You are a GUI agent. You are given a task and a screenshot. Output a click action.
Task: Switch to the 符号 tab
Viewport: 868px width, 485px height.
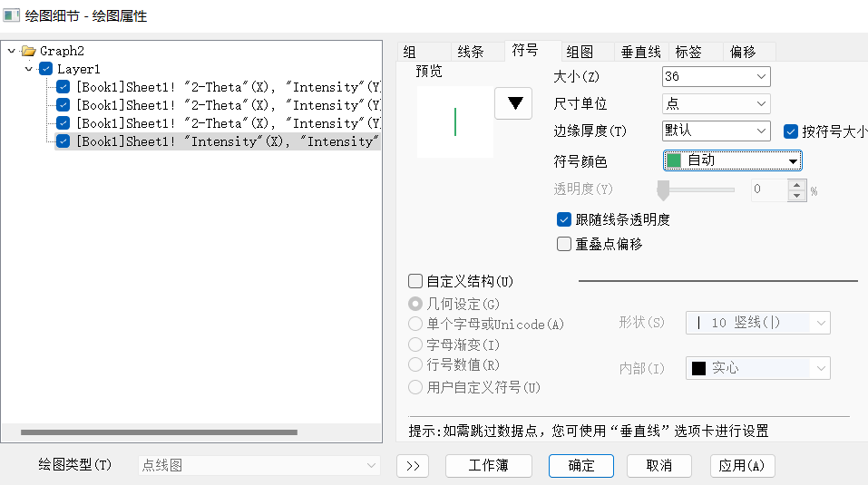[x=533, y=51]
